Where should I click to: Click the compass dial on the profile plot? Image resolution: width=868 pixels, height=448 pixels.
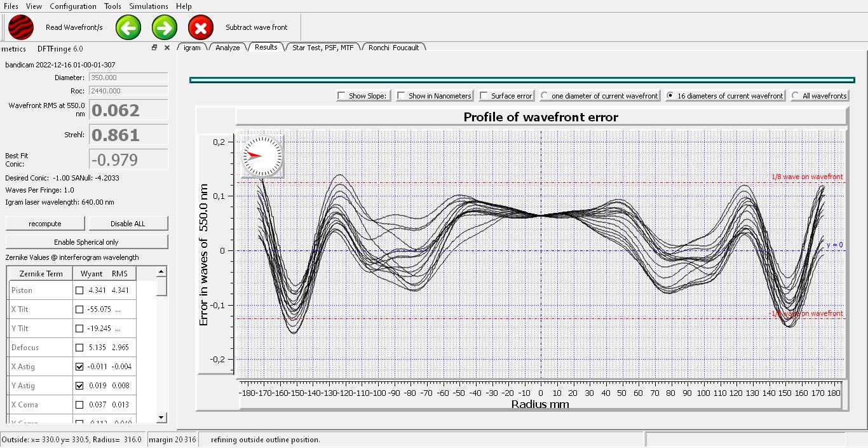[x=261, y=156]
